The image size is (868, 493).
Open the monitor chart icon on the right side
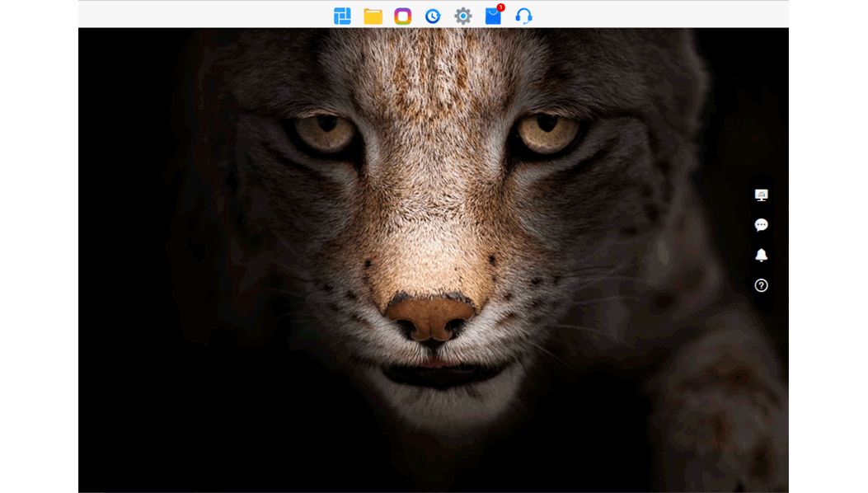[x=761, y=195]
